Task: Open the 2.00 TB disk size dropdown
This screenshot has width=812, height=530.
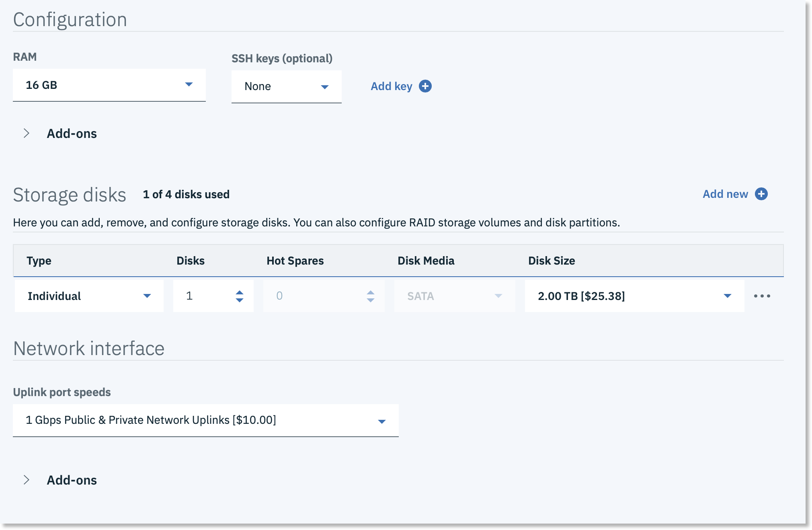Action: (x=634, y=296)
